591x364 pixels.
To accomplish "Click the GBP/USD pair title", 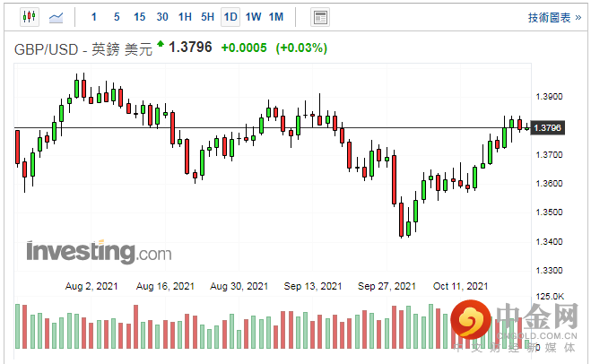I will tap(80, 48).
